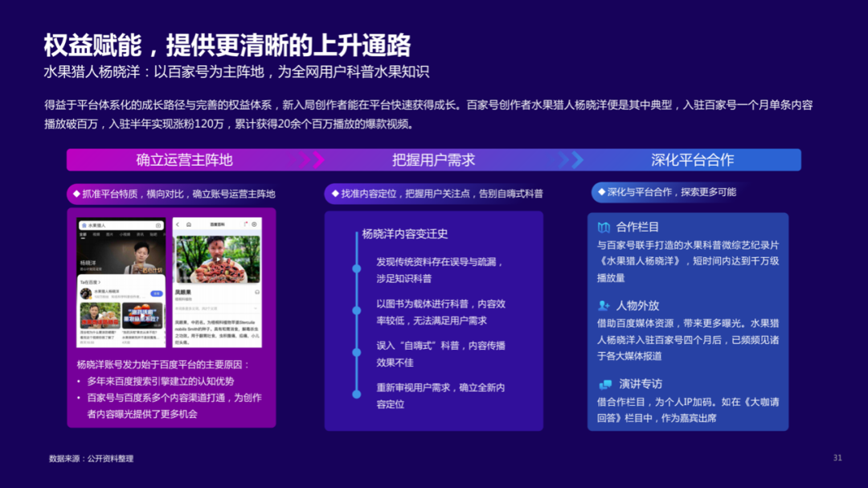Click the timeline text 发现传统资料存在误导与疏漏

(x=440, y=270)
